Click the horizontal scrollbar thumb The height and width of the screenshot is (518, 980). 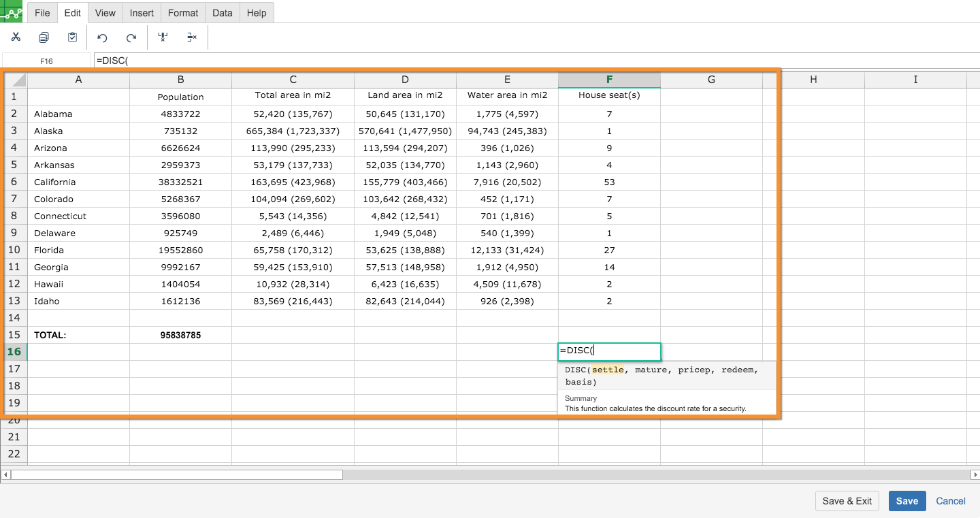tap(177, 474)
